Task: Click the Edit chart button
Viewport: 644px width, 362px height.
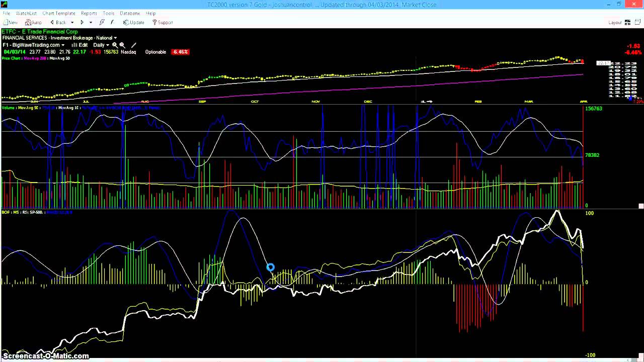Action: tap(79, 45)
